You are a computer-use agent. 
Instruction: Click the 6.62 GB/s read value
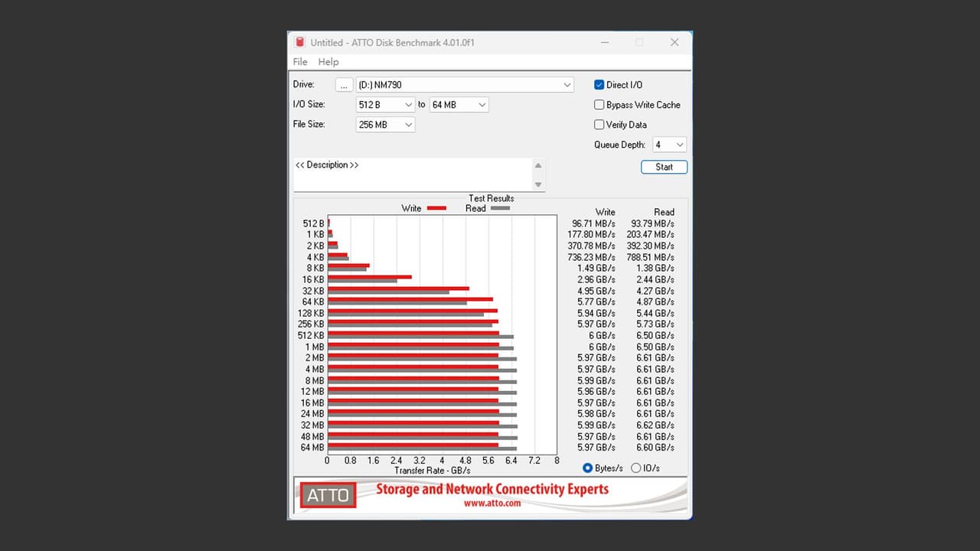point(655,425)
